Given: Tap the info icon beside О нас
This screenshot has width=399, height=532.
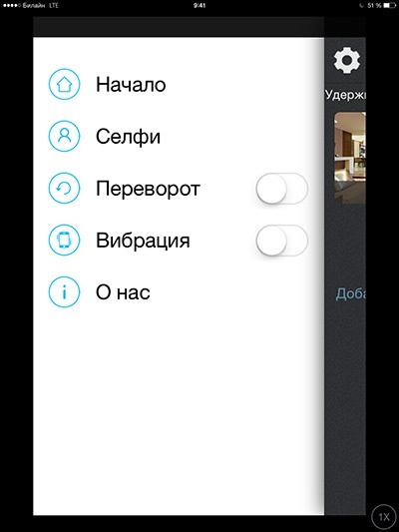Looking at the screenshot, I should tap(64, 291).
